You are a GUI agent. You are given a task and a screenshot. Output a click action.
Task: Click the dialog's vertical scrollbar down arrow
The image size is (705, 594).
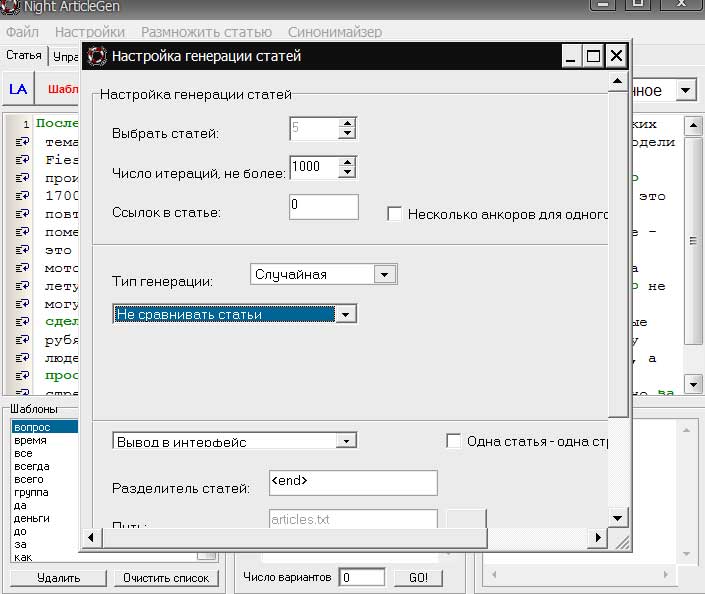618,518
